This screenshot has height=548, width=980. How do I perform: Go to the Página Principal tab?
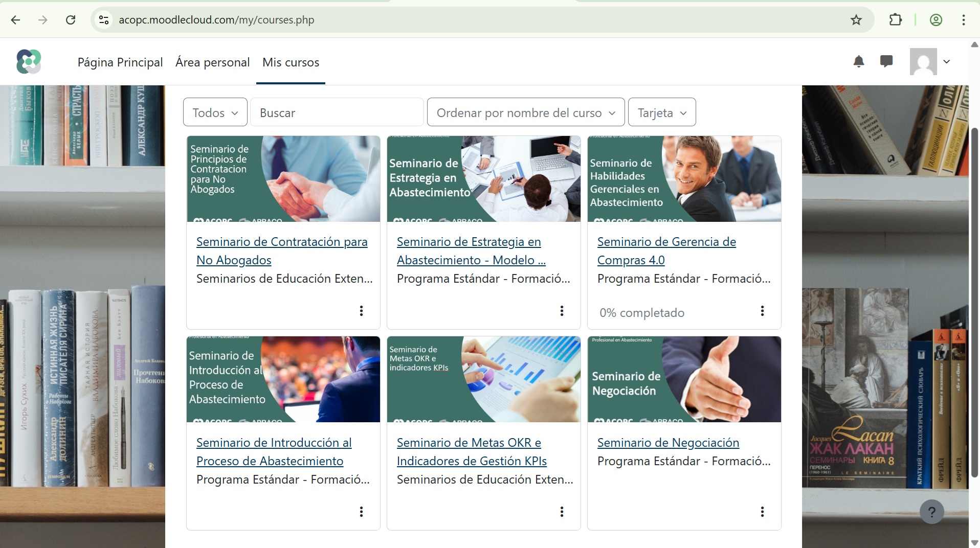(120, 62)
